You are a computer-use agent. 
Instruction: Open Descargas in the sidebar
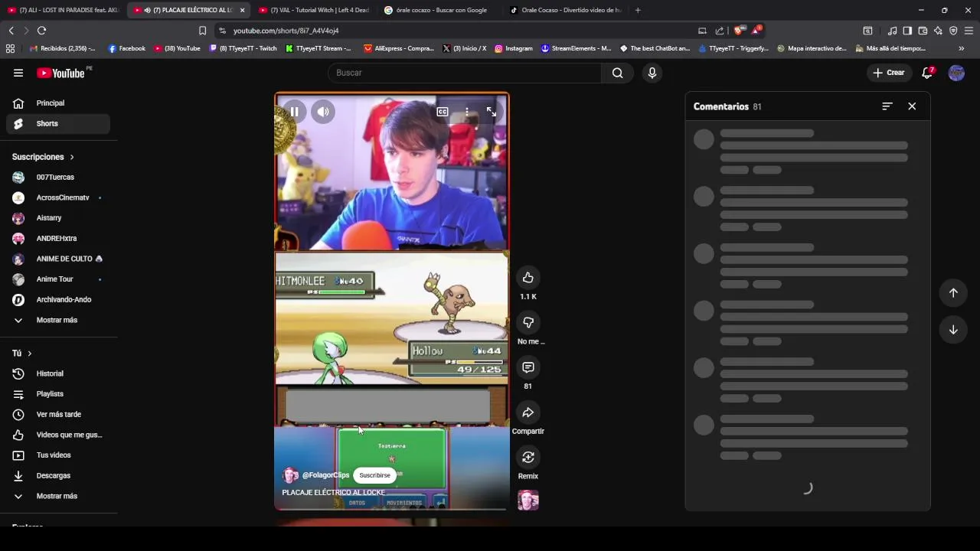(58, 476)
